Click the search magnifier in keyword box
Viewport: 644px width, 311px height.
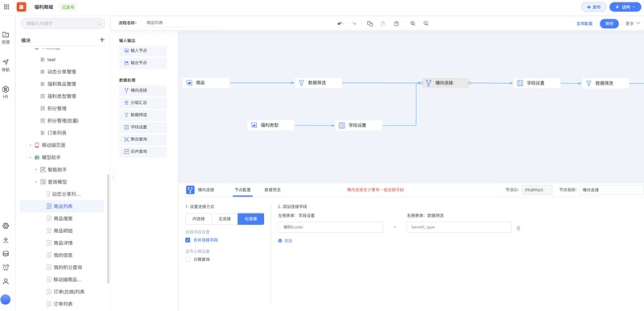click(x=99, y=23)
